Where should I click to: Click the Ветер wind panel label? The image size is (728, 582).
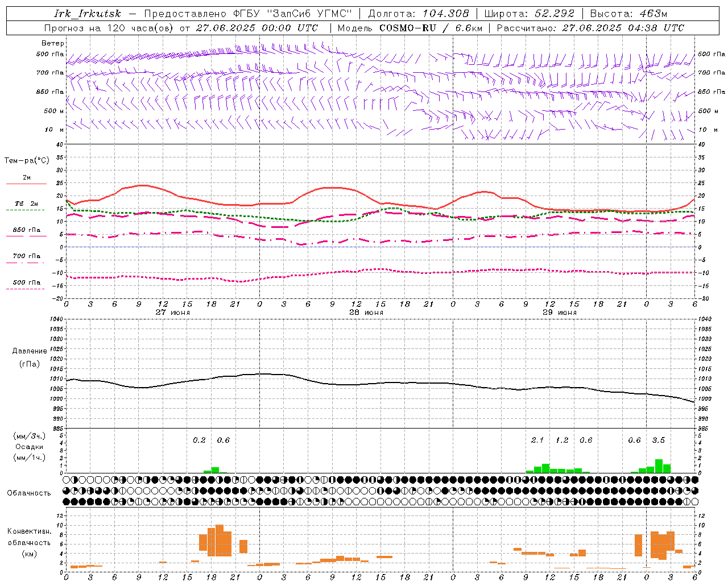point(53,43)
